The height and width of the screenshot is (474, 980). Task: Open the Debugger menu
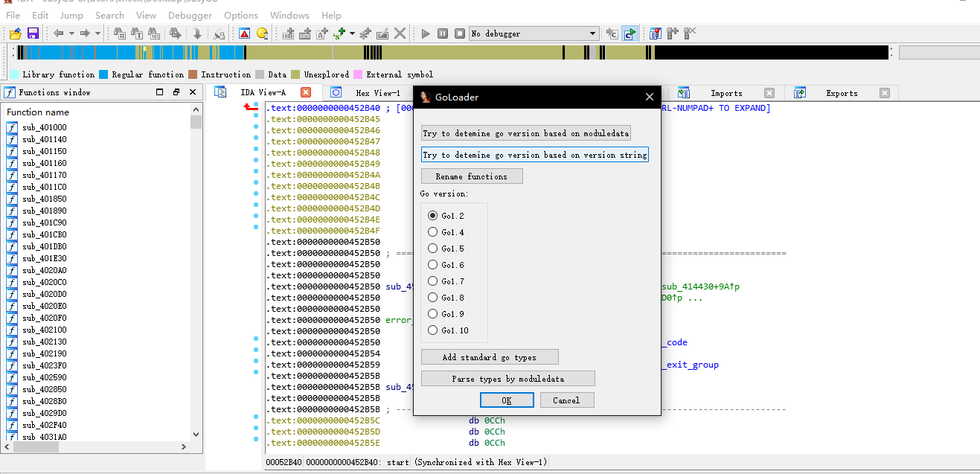(190, 15)
